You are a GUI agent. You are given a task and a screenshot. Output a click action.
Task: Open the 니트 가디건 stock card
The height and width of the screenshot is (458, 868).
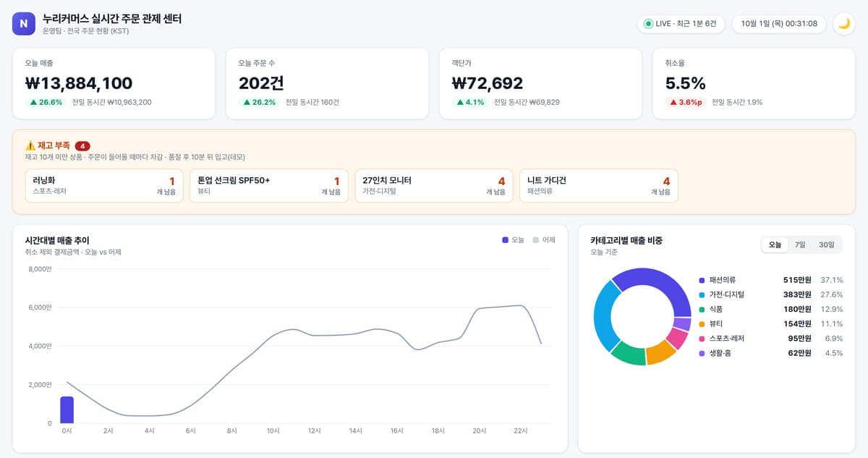click(598, 185)
